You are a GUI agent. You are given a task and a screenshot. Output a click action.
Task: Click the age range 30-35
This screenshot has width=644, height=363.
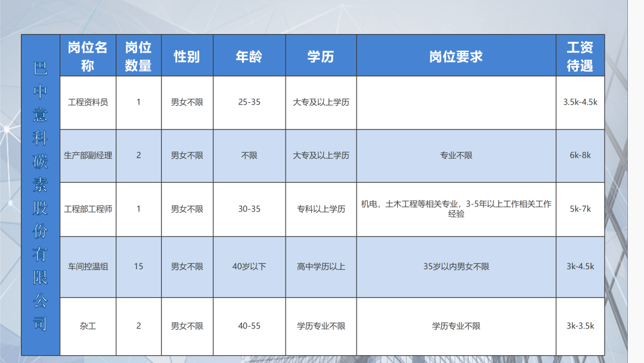pyautogui.click(x=249, y=209)
